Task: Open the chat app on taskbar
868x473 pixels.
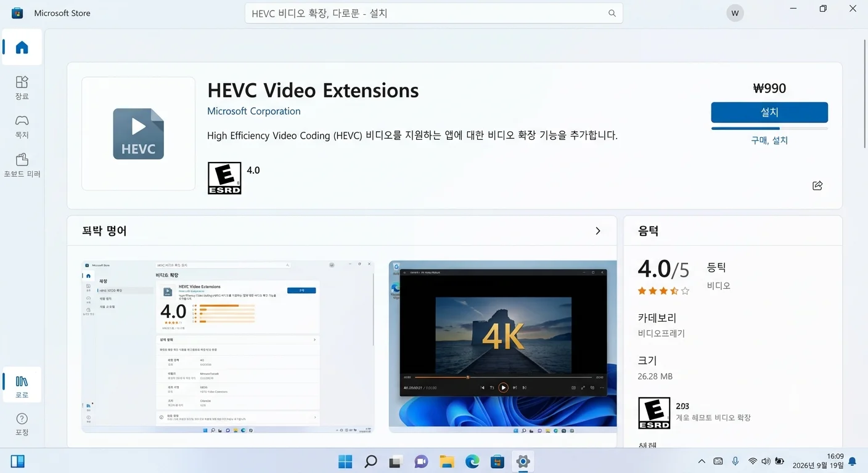Action: pos(421,461)
